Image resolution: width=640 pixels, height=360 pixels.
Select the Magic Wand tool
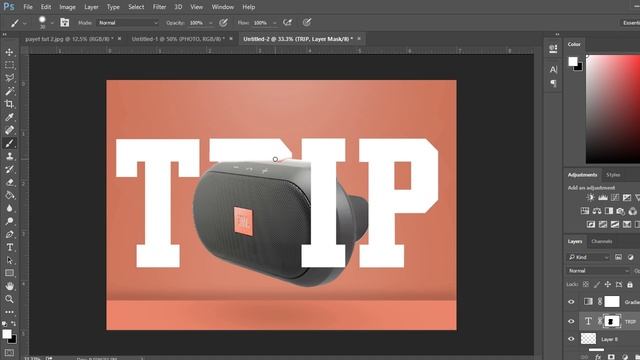[x=9, y=91]
